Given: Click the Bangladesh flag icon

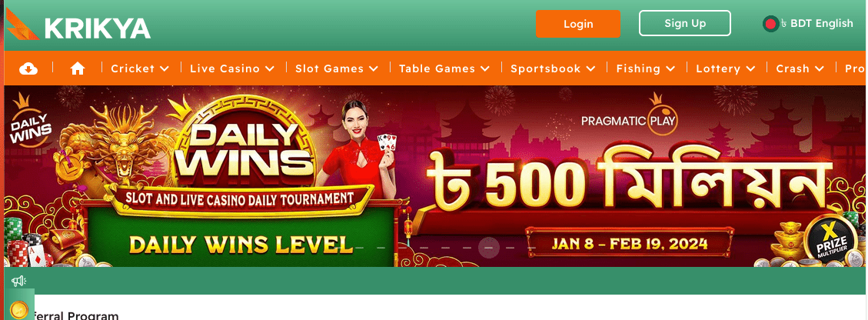Looking at the screenshot, I should click(770, 24).
